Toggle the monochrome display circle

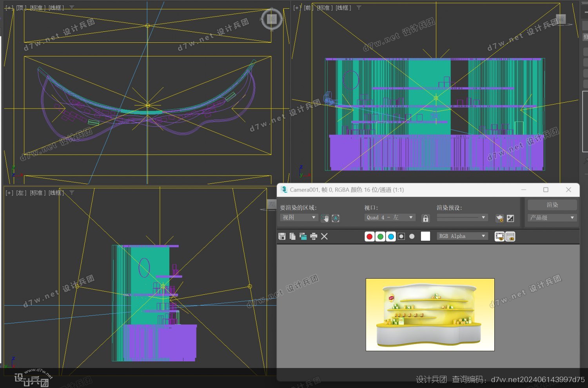[x=412, y=236]
